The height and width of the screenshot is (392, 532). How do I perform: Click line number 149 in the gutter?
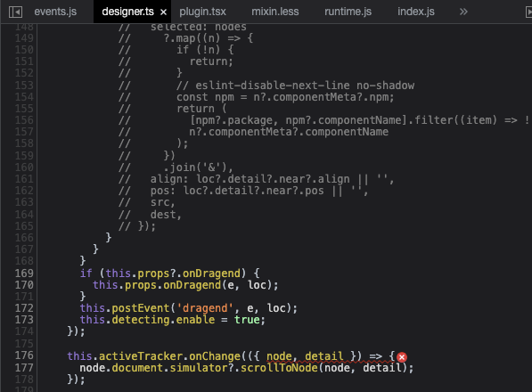pos(24,38)
